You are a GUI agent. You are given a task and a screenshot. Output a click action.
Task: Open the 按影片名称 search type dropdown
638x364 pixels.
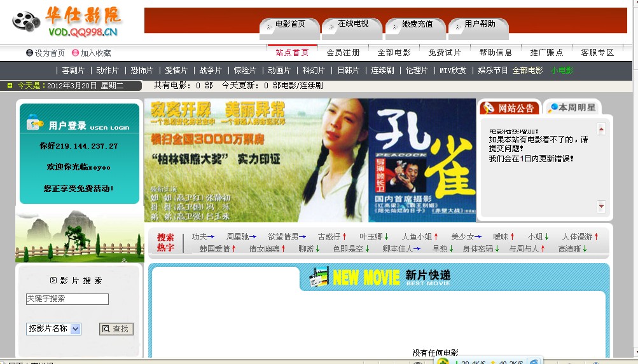pyautogui.click(x=53, y=328)
